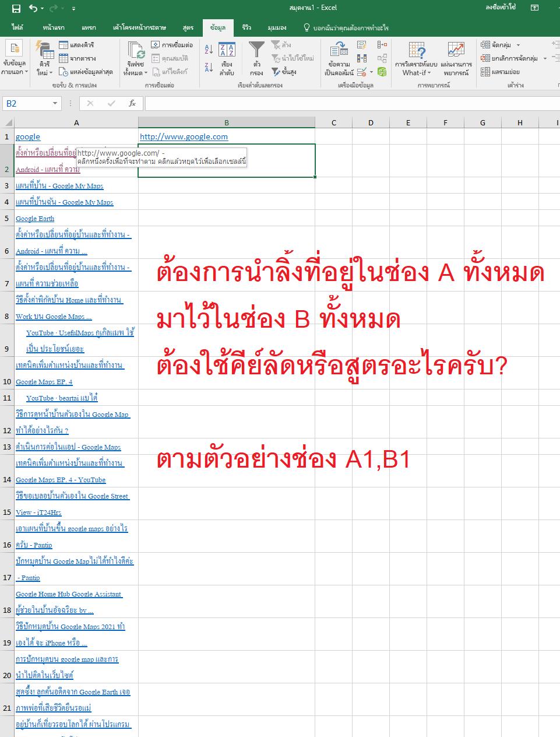Open What-if analysis (การวิเคราะห์แบบ What-if)
Viewport: 560px width, 737px height.
[x=416, y=58]
